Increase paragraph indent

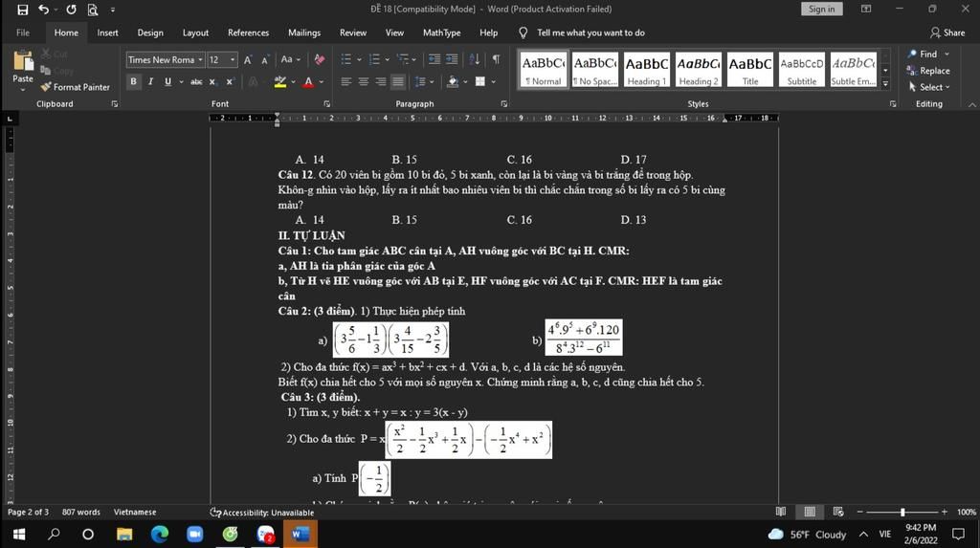(x=452, y=59)
